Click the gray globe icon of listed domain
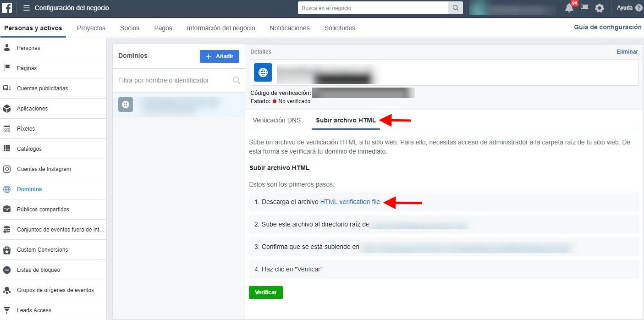The width and height of the screenshot is (644, 320). (x=126, y=105)
